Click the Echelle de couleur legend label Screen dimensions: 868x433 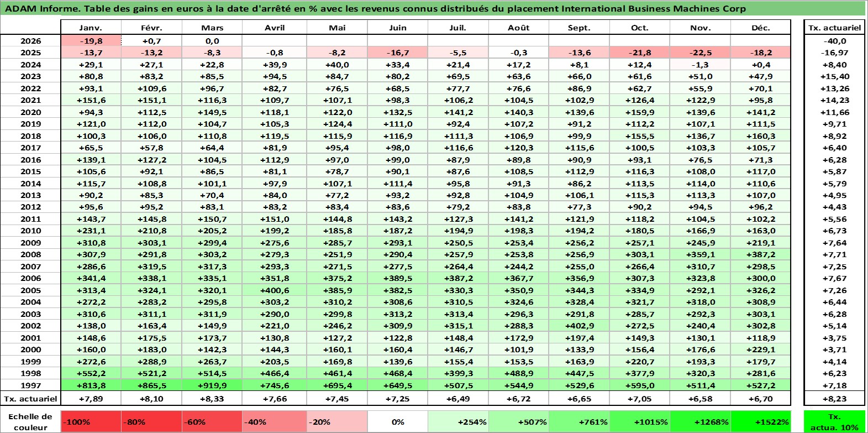30,421
